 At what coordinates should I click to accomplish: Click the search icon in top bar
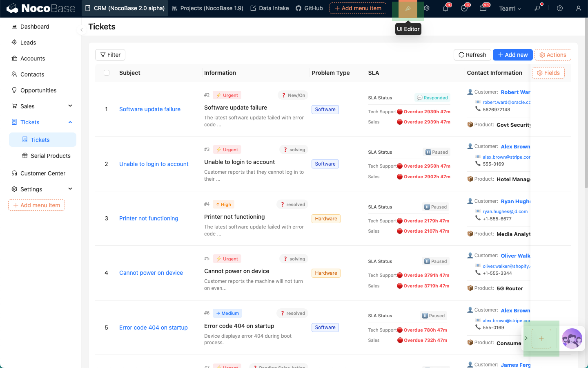[537, 9]
